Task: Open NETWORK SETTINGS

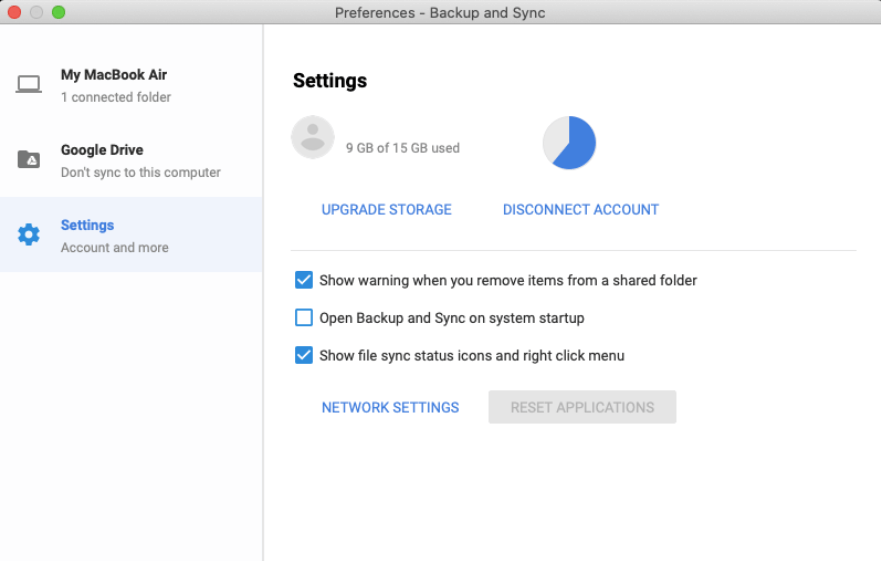Action: coord(390,407)
